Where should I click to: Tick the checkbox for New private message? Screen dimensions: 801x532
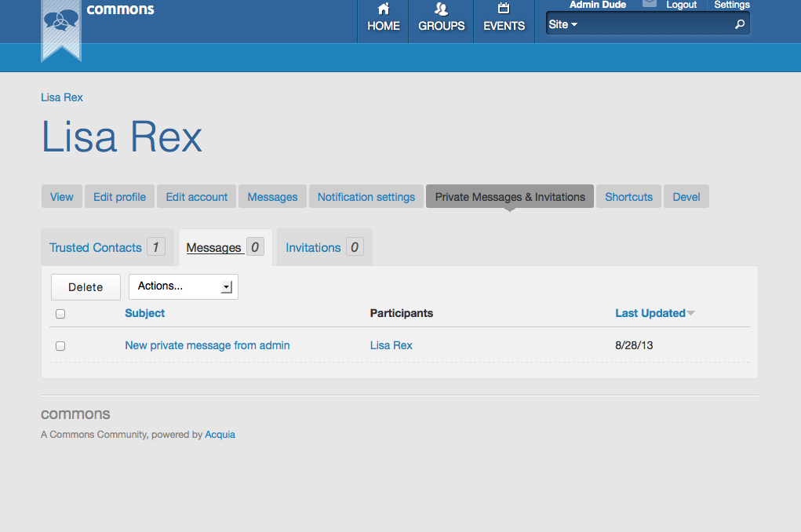pyautogui.click(x=60, y=346)
